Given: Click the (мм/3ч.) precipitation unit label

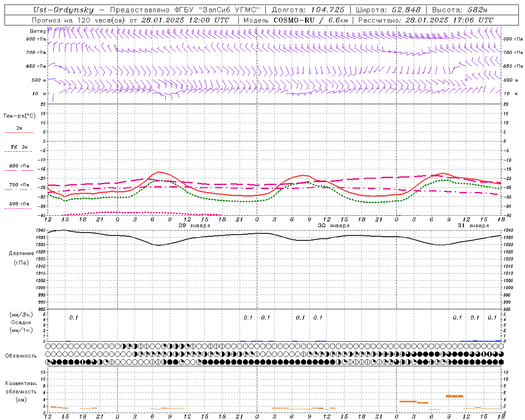Looking at the screenshot, I should [21, 315].
